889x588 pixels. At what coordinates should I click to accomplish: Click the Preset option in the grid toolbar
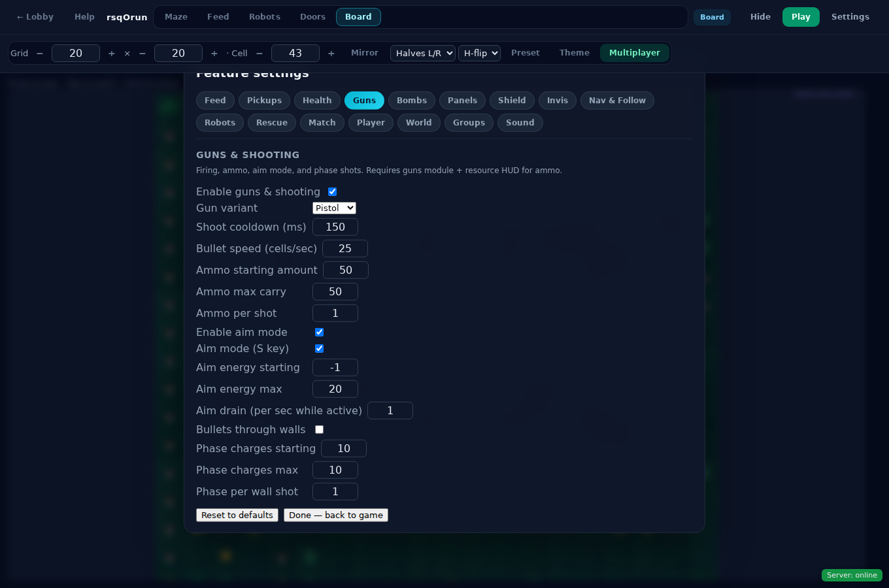coord(526,53)
